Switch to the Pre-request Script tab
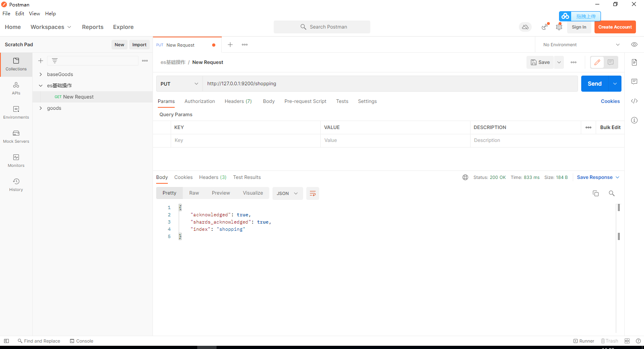Viewport: 644px width, 349px height. (x=305, y=101)
